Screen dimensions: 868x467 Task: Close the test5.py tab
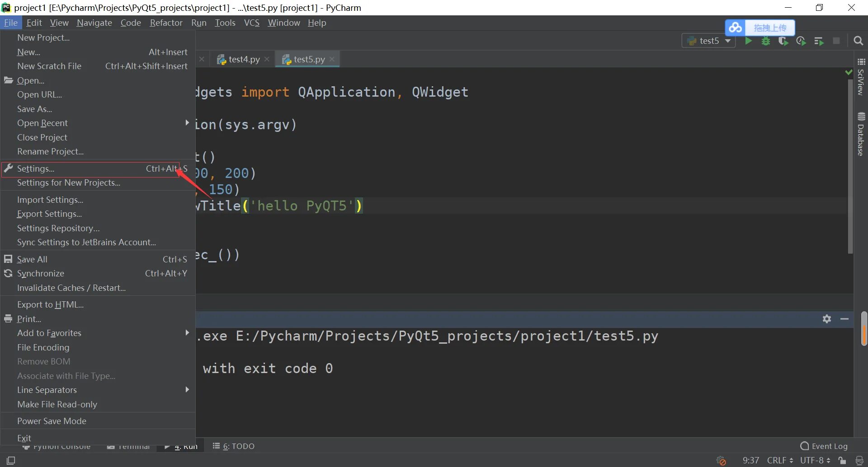332,59
